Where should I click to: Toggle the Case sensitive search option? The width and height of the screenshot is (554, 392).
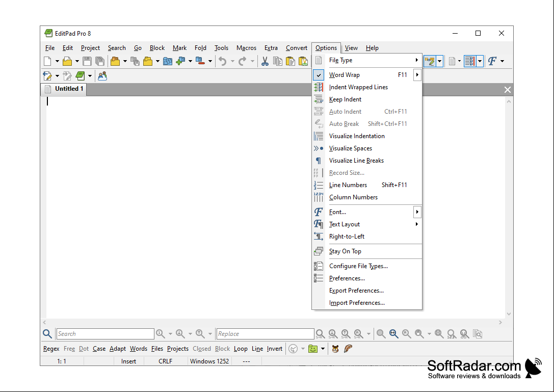[99, 349]
